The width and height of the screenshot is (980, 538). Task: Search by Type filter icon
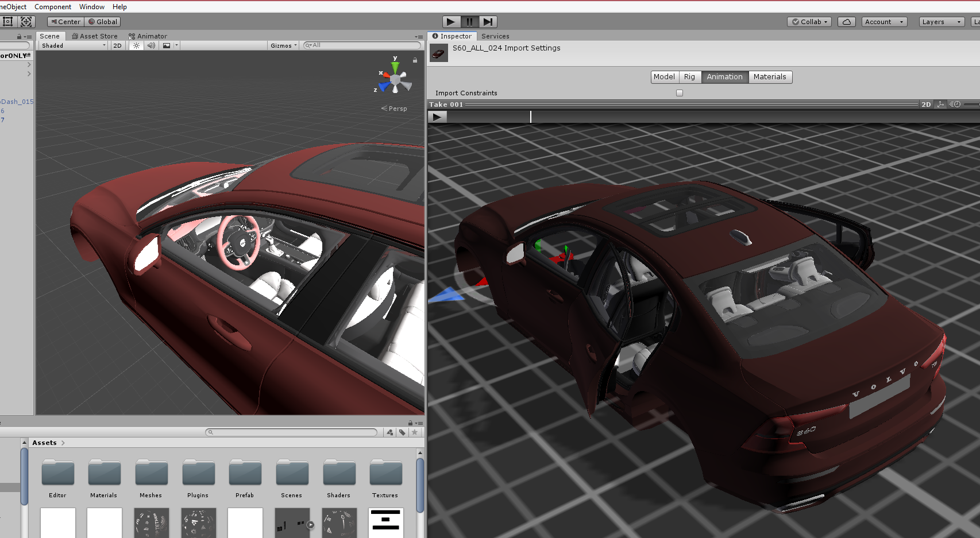coord(391,432)
